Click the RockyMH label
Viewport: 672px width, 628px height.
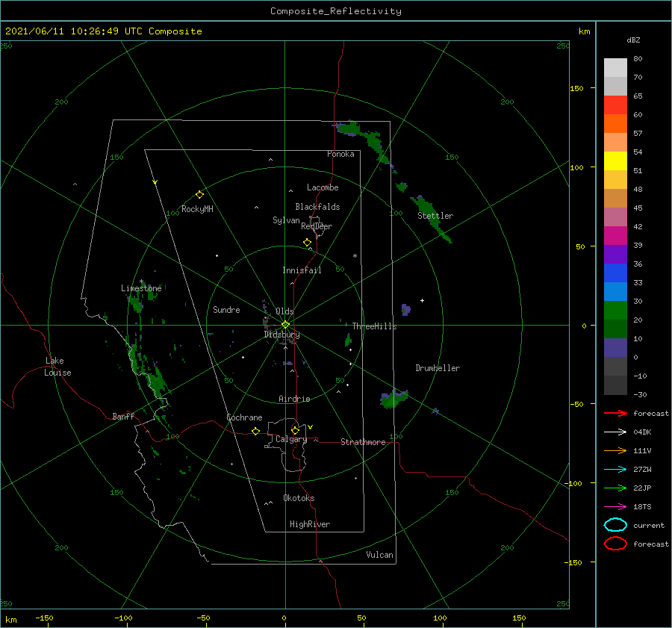pos(197,209)
